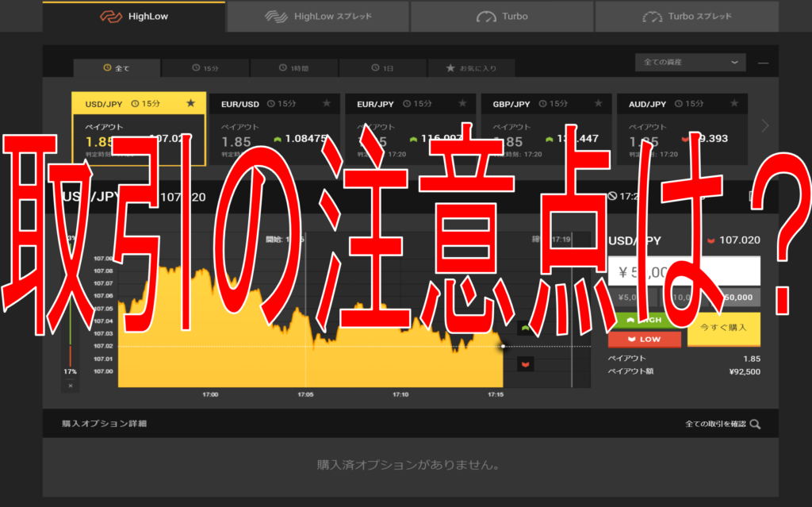The height and width of the screenshot is (507, 812).
Task: Collapse the asset panel using the dash icon
Action: tap(763, 63)
